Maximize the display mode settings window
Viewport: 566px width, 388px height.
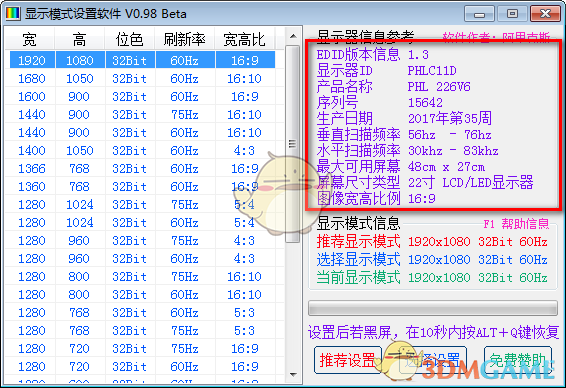coord(512,14)
